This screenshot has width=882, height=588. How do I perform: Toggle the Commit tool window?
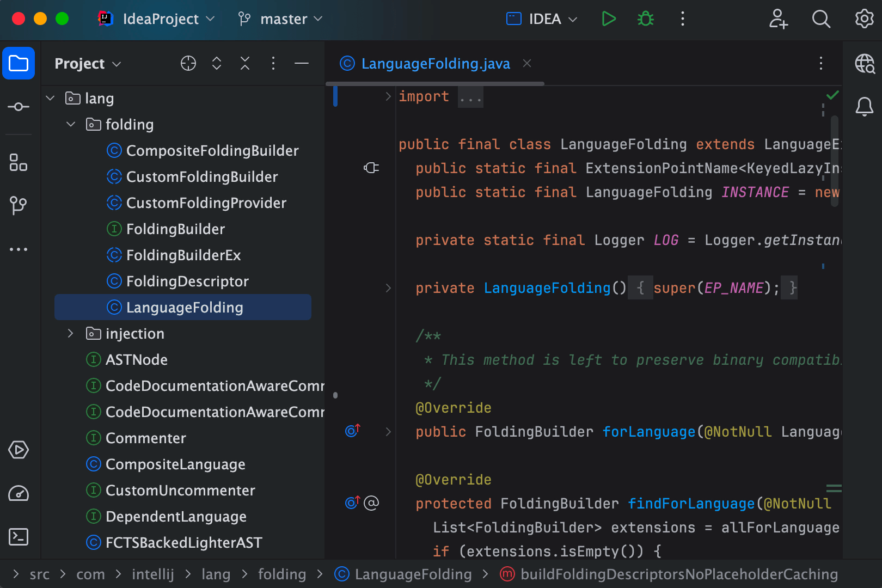pyautogui.click(x=19, y=106)
